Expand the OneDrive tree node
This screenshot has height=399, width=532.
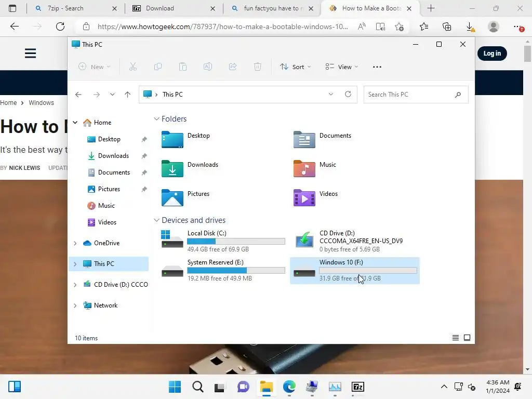pos(75,243)
